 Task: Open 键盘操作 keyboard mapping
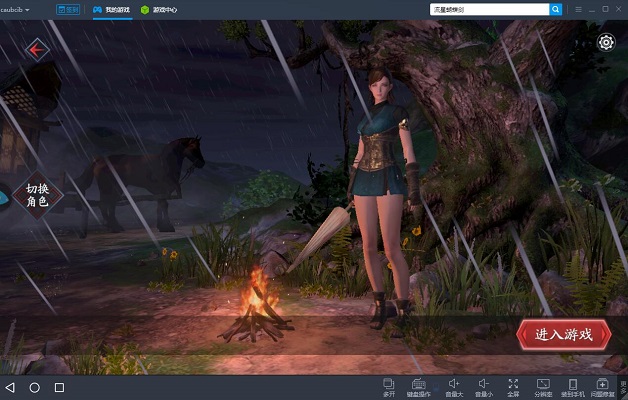click(419, 388)
